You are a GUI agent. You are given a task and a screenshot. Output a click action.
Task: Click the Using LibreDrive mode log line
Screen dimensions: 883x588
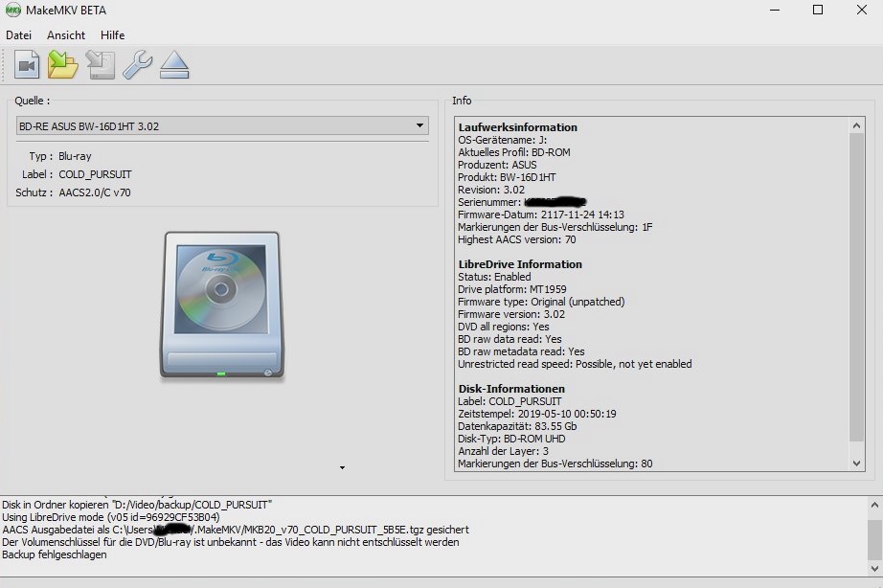coord(111,517)
